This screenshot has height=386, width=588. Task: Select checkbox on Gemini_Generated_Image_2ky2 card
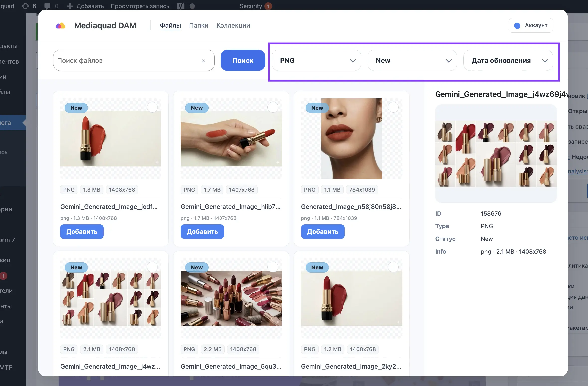tap(393, 267)
